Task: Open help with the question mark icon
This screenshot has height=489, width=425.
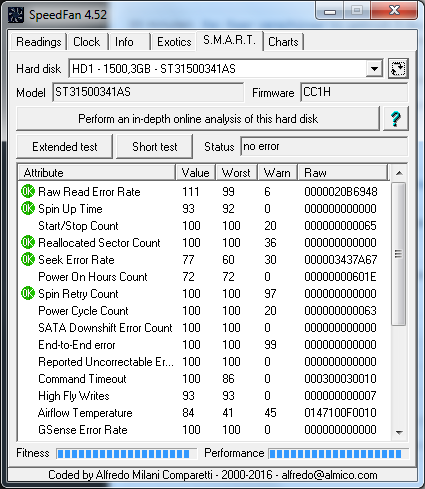Action: click(396, 118)
